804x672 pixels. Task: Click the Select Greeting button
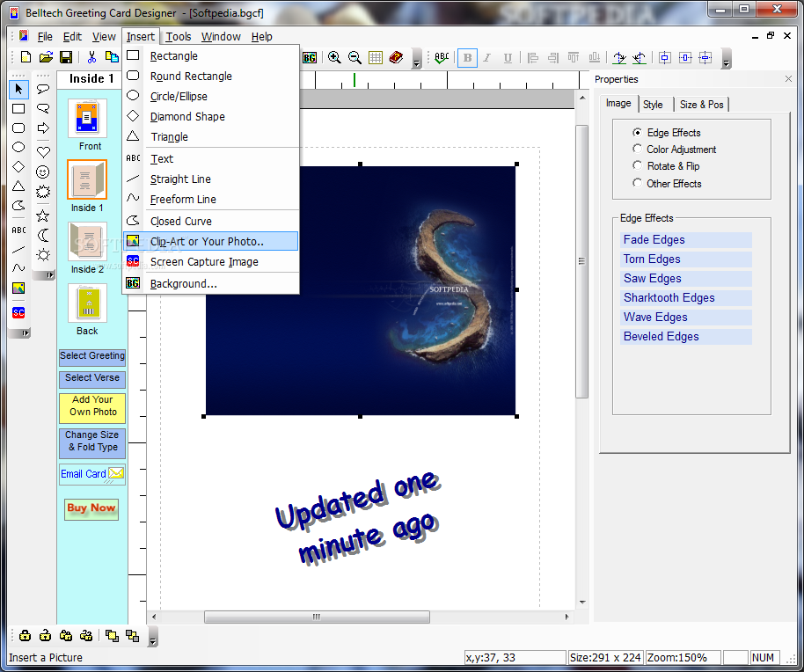pos(92,357)
